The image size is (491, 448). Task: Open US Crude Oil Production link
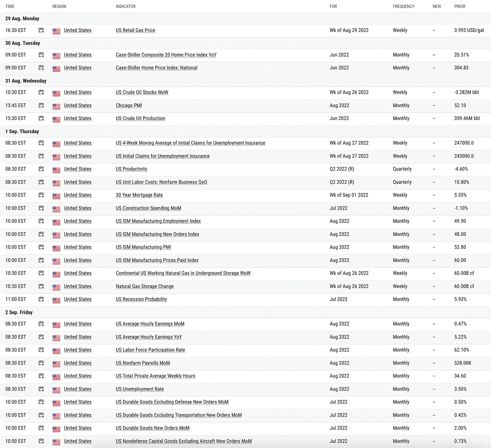140,118
